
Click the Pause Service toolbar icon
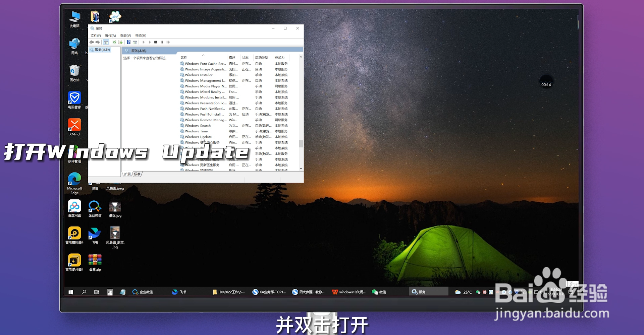coord(162,42)
